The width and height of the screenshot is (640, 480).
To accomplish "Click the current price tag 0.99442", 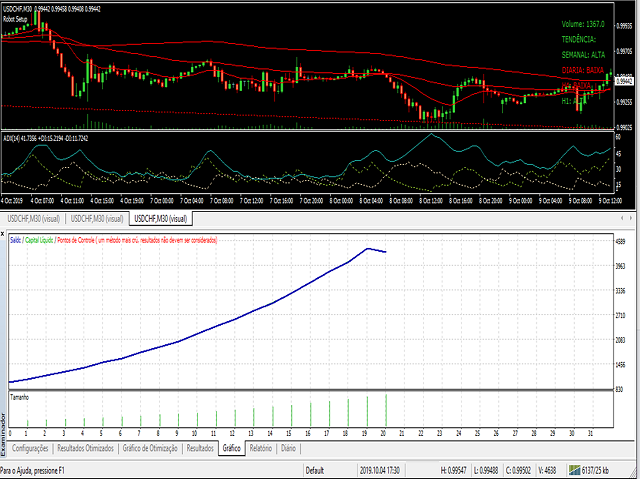I will coord(624,81).
